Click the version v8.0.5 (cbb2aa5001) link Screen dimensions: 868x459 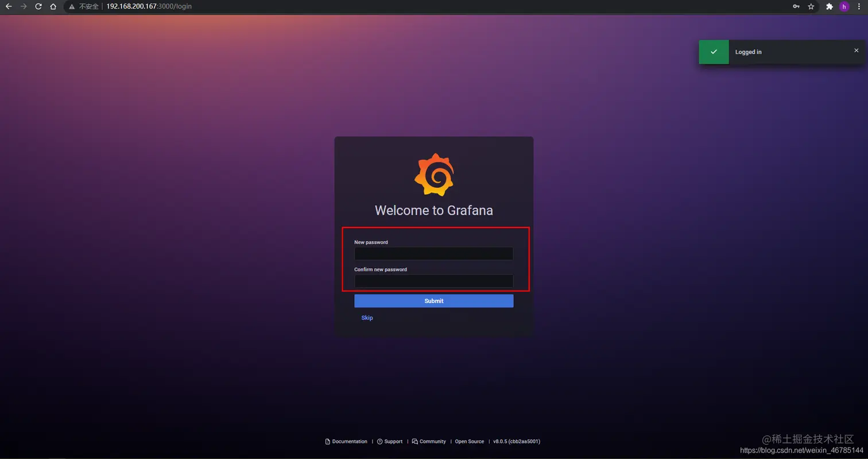(517, 441)
